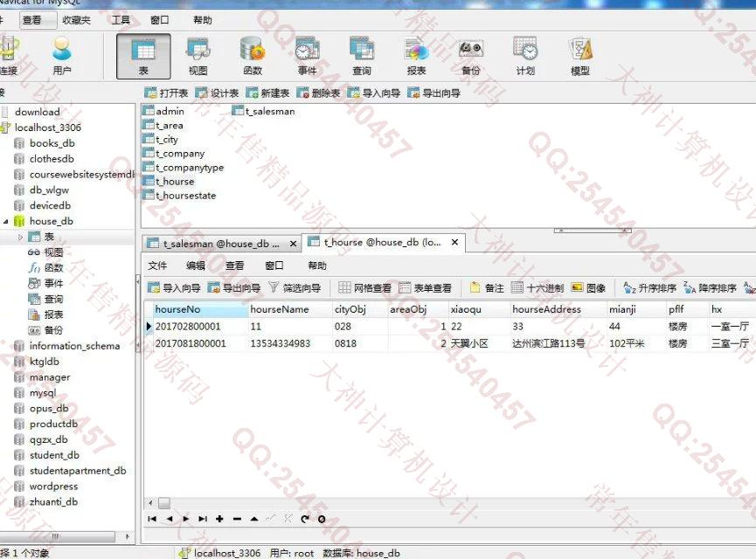Collapse the house_db database node
Image resolution: width=756 pixels, height=559 pixels.
6,222
